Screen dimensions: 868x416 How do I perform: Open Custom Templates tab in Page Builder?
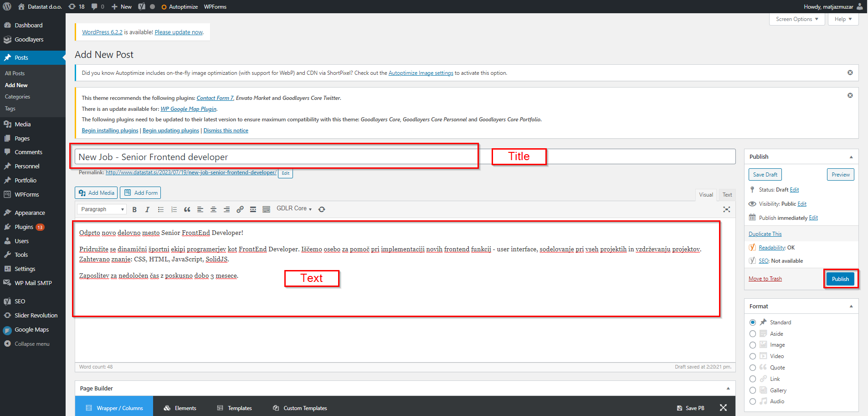(300, 408)
